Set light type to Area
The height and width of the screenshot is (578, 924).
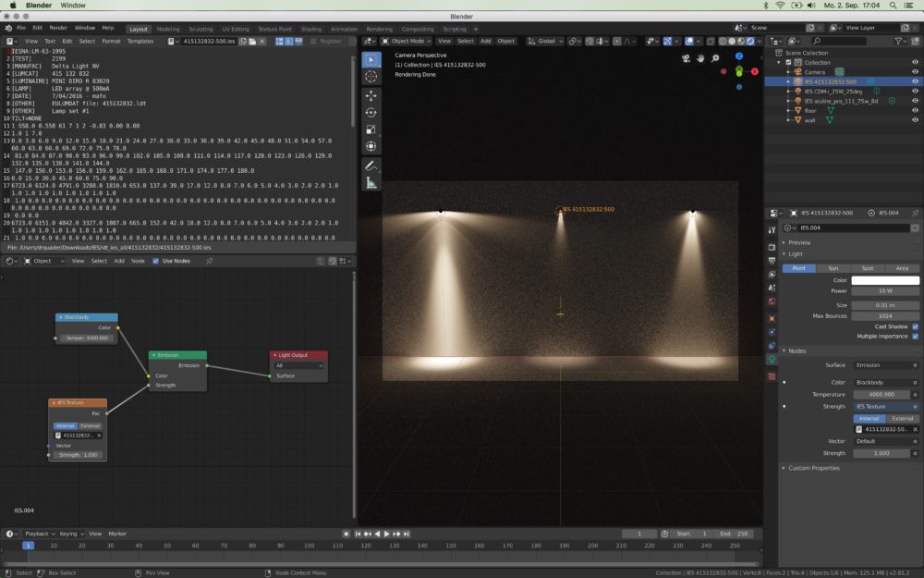click(x=902, y=268)
